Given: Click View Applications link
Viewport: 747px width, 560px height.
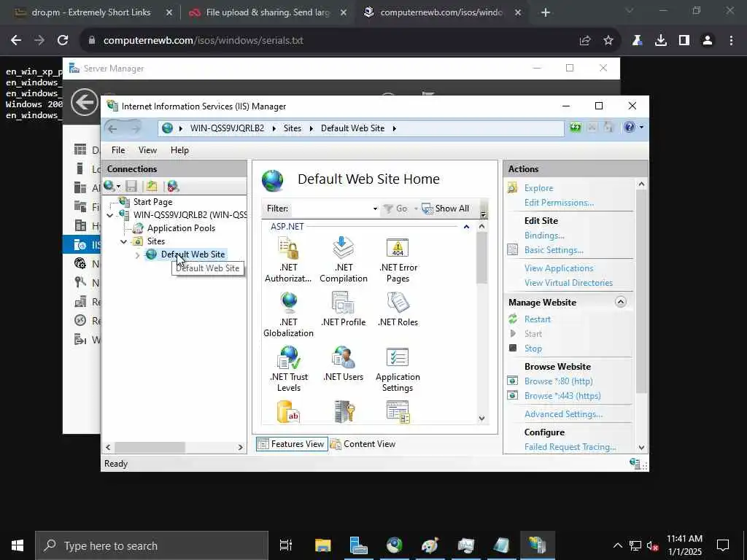Looking at the screenshot, I should pos(559,268).
